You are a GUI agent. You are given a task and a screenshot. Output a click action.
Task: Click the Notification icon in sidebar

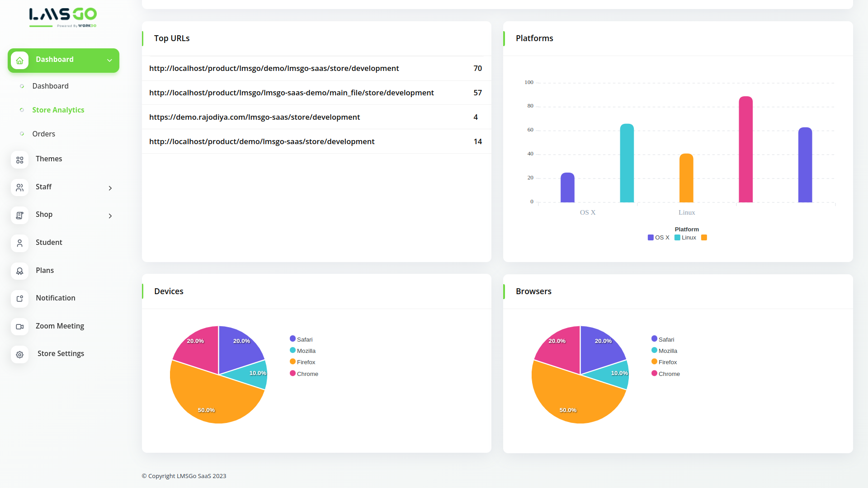tap(19, 299)
